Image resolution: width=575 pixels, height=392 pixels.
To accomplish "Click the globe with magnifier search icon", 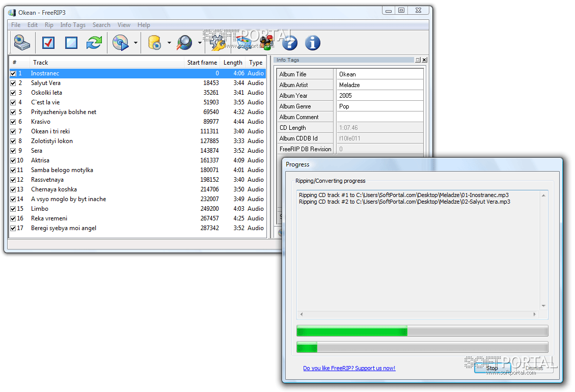I will click(x=184, y=43).
